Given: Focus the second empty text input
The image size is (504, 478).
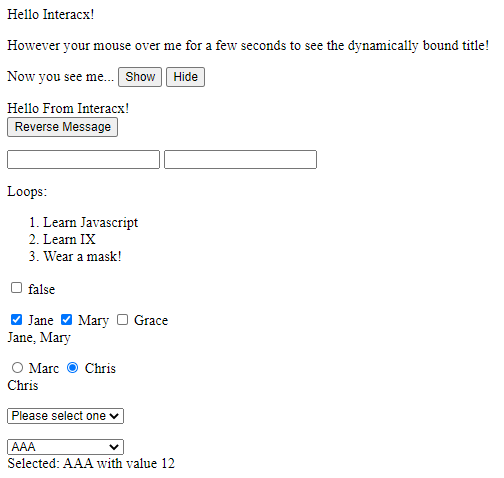Looking at the screenshot, I should pyautogui.click(x=240, y=160).
